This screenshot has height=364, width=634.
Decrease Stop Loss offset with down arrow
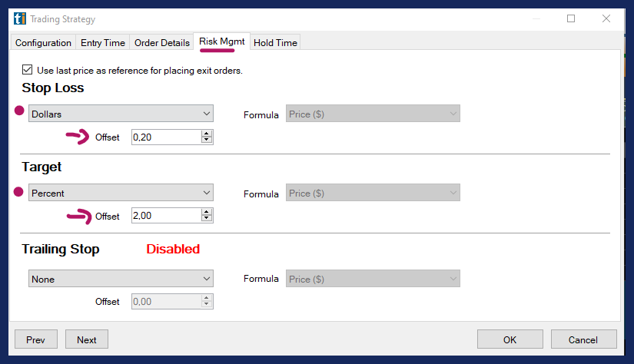tap(206, 141)
